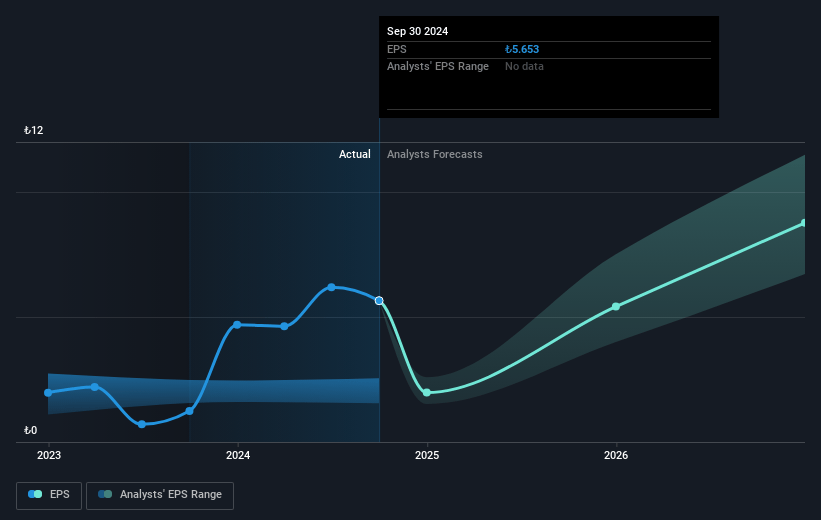Click the 'Analysts Forecasts' label
Viewport: 821px width, 520px height.
[435, 154]
